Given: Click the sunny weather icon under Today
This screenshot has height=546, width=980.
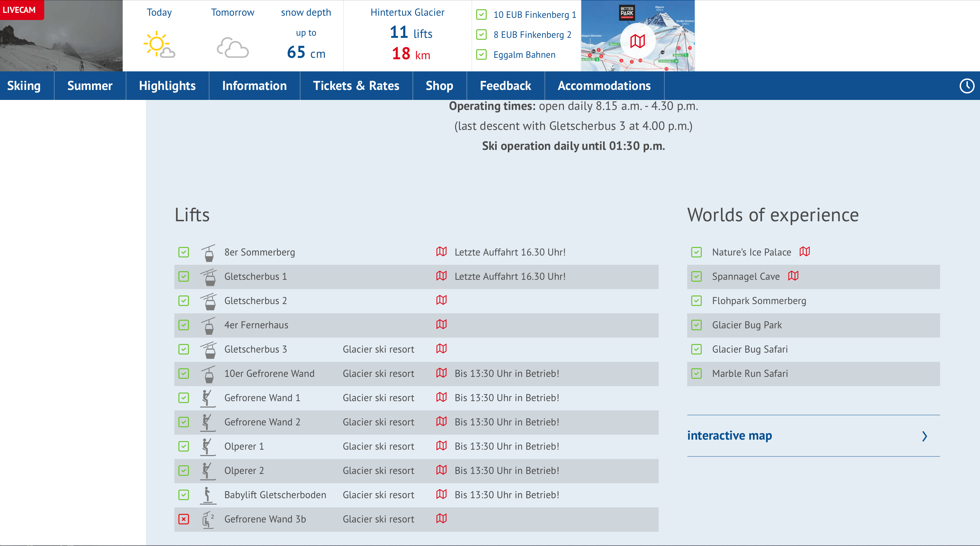Looking at the screenshot, I should coord(159,45).
